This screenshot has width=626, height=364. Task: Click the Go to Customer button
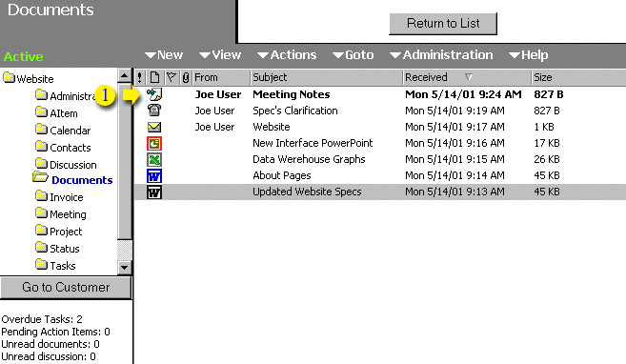pos(66,288)
